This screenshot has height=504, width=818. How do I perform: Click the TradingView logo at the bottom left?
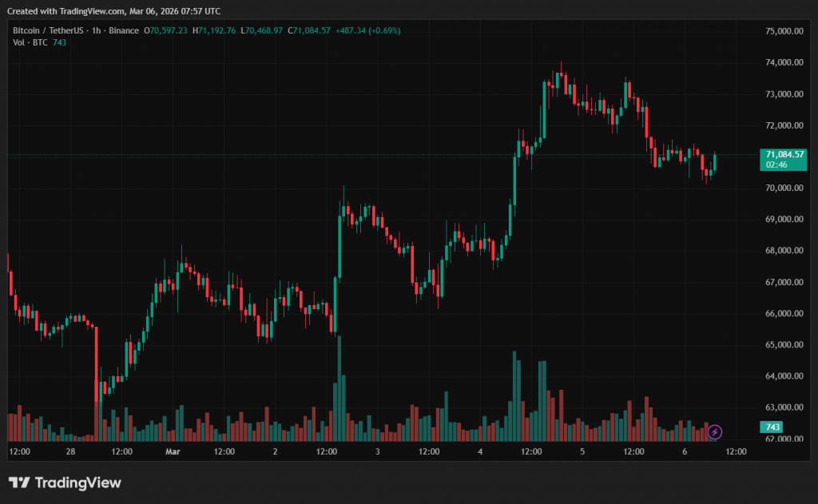click(65, 482)
